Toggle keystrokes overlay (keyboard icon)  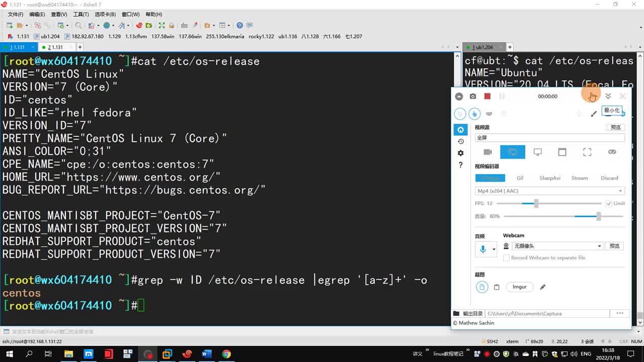(489, 114)
